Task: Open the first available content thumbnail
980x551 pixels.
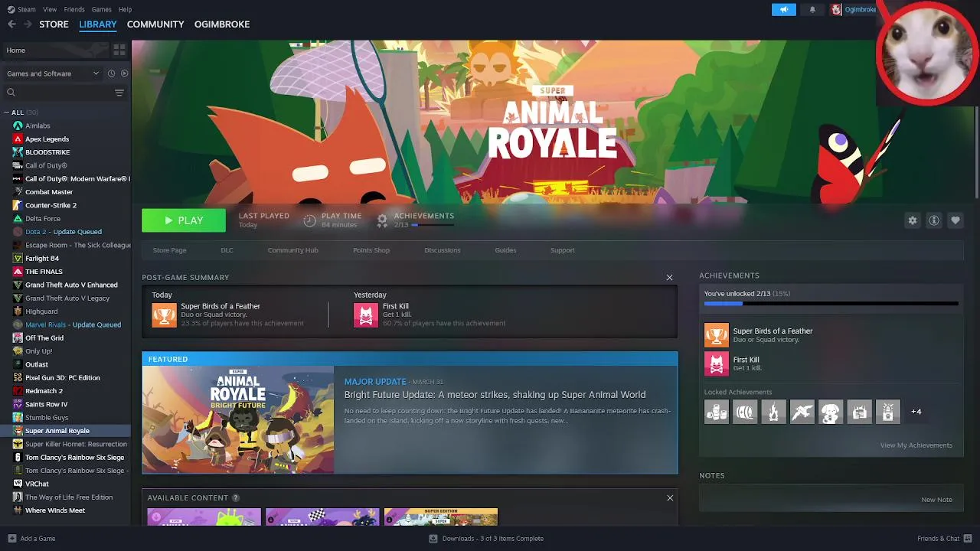Action: tap(204, 517)
